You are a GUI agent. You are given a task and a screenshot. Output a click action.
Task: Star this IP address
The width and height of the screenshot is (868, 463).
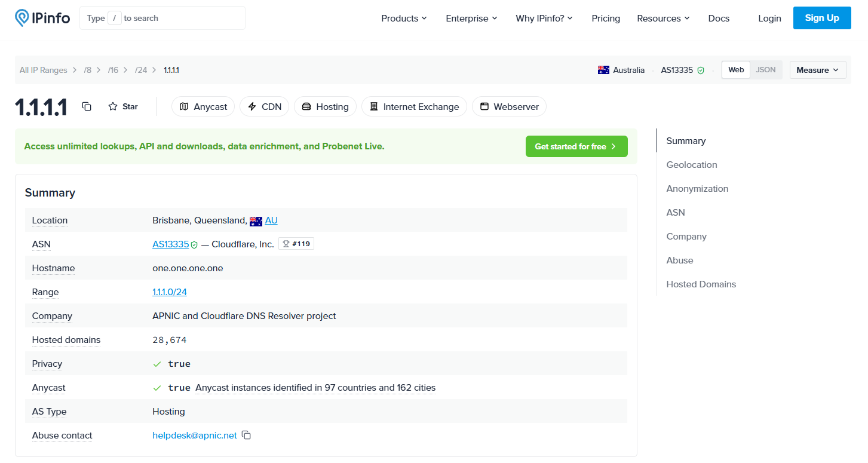pos(123,106)
